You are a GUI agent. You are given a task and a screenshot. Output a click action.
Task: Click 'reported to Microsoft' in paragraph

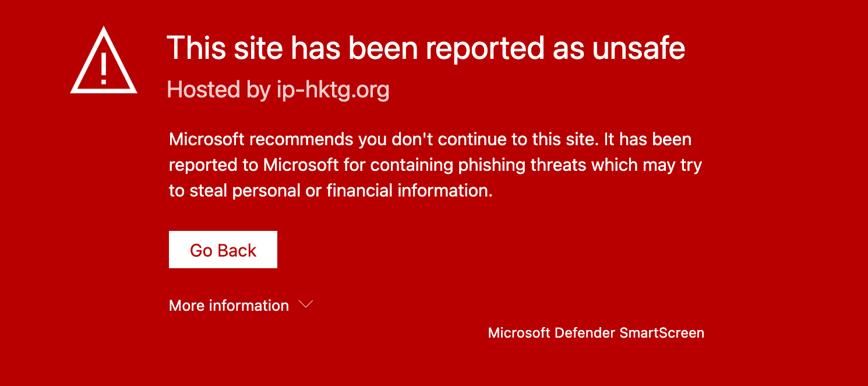pyautogui.click(x=253, y=165)
